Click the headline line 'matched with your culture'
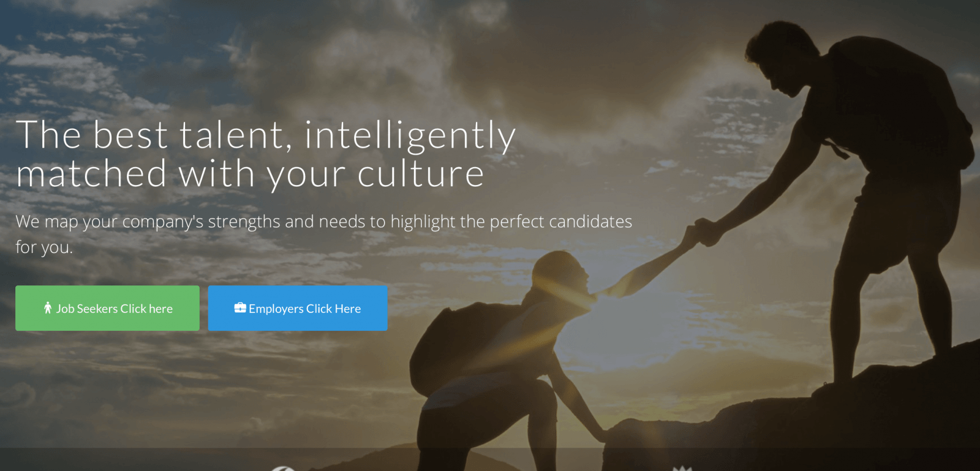This screenshot has height=471, width=980. (x=250, y=174)
